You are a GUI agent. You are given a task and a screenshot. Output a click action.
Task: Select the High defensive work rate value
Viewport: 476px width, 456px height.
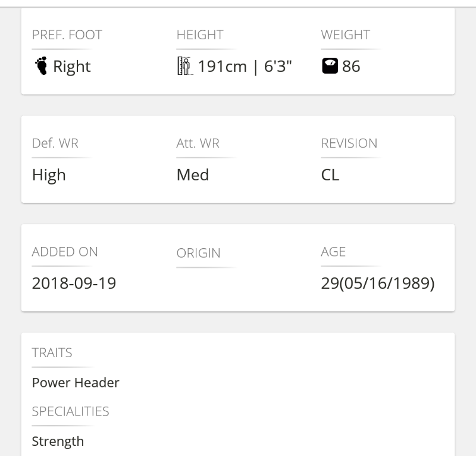pyautogui.click(x=49, y=175)
